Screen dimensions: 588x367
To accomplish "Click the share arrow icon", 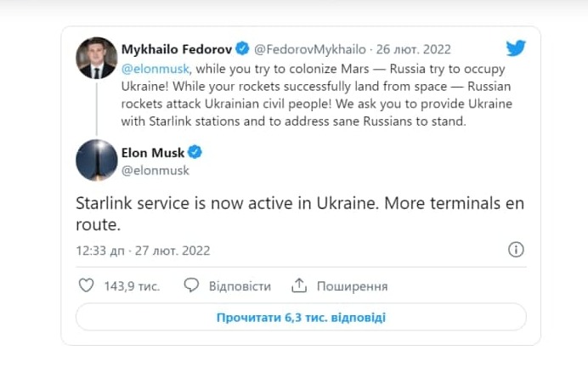I will pyautogui.click(x=299, y=285).
